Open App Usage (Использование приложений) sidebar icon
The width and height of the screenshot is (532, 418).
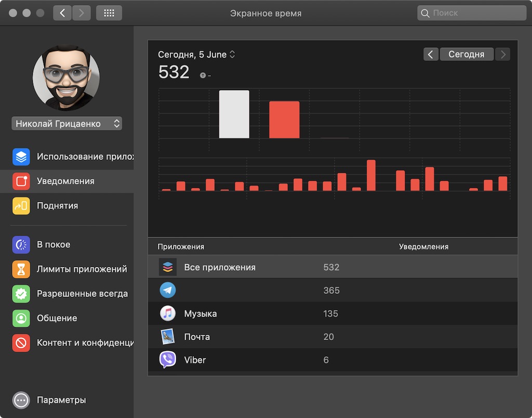(21, 157)
